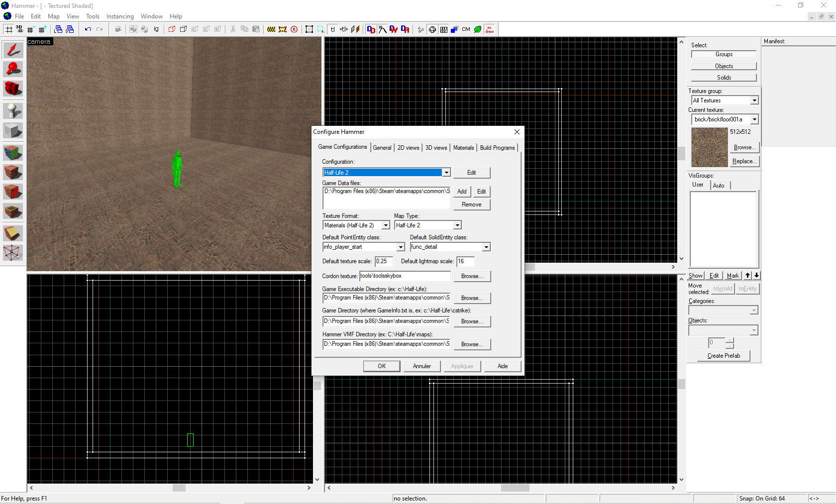The width and height of the screenshot is (836, 504).
Task: Open the Build Programs tab
Action: pos(498,148)
